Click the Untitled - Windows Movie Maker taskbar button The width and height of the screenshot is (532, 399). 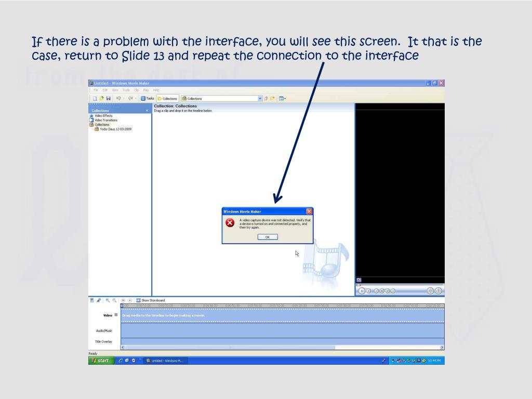click(166, 361)
